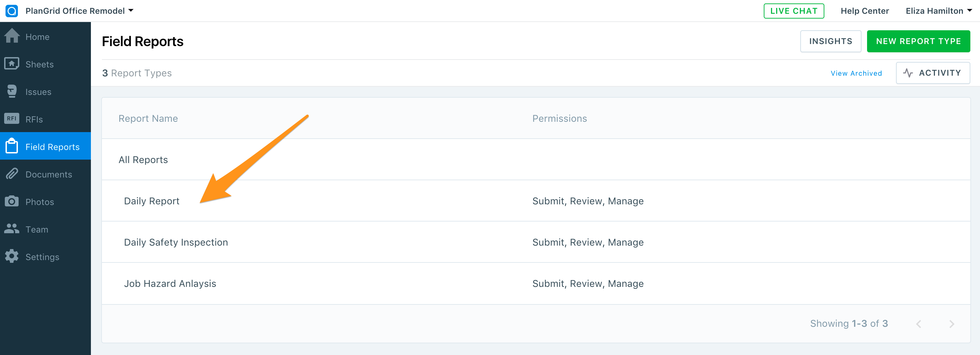Click the Photos camera icon
Viewport: 980px width, 355px height.
(x=12, y=201)
